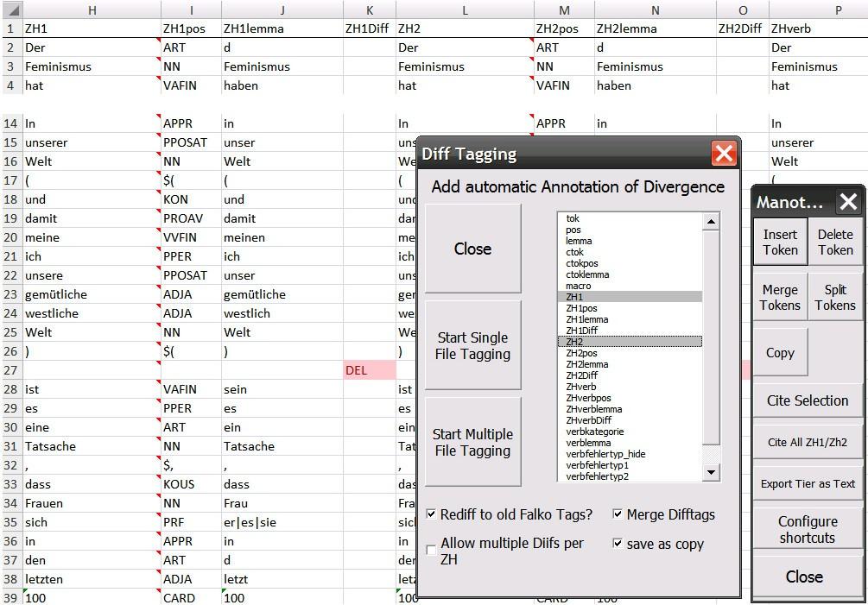Click the red DEL cell in ZH1Diff column
The image size is (868, 605).
click(x=370, y=370)
